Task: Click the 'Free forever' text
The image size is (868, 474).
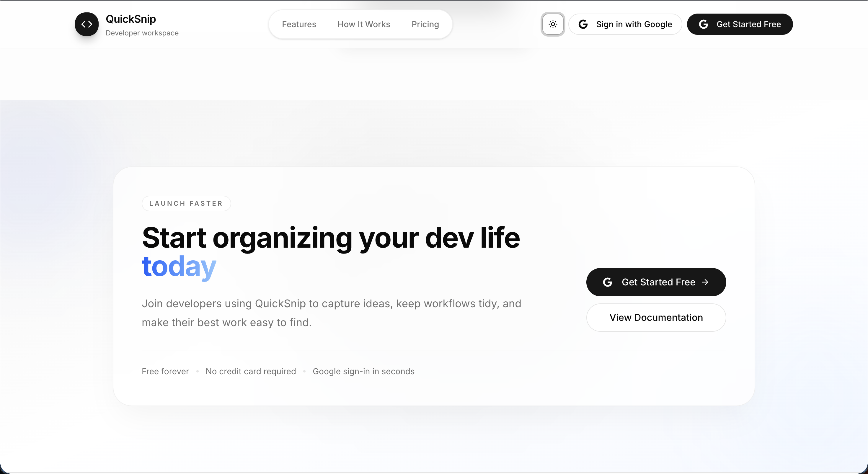Action: [x=165, y=371]
